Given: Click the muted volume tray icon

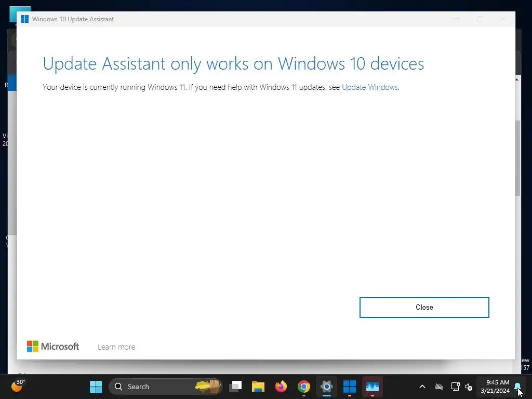Looking at the screenshot, I should click(469, 387).
